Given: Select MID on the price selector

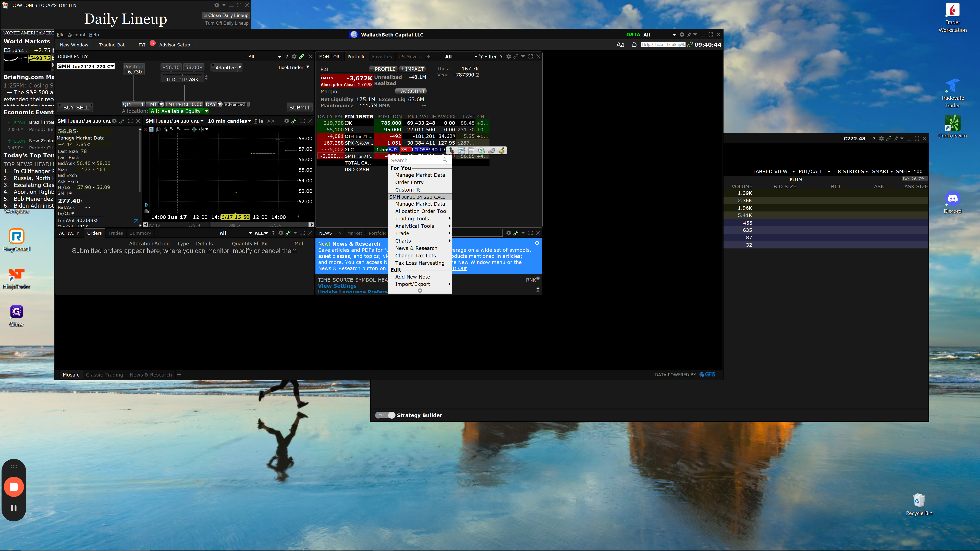Looking at the screenshot, I should [183, 80].
